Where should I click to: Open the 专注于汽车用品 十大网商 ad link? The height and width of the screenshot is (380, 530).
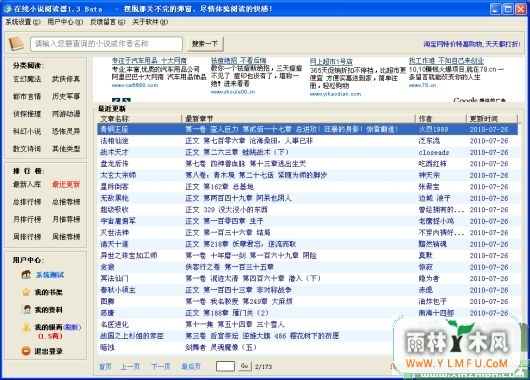pyautogui.click(x=149, y=61)
